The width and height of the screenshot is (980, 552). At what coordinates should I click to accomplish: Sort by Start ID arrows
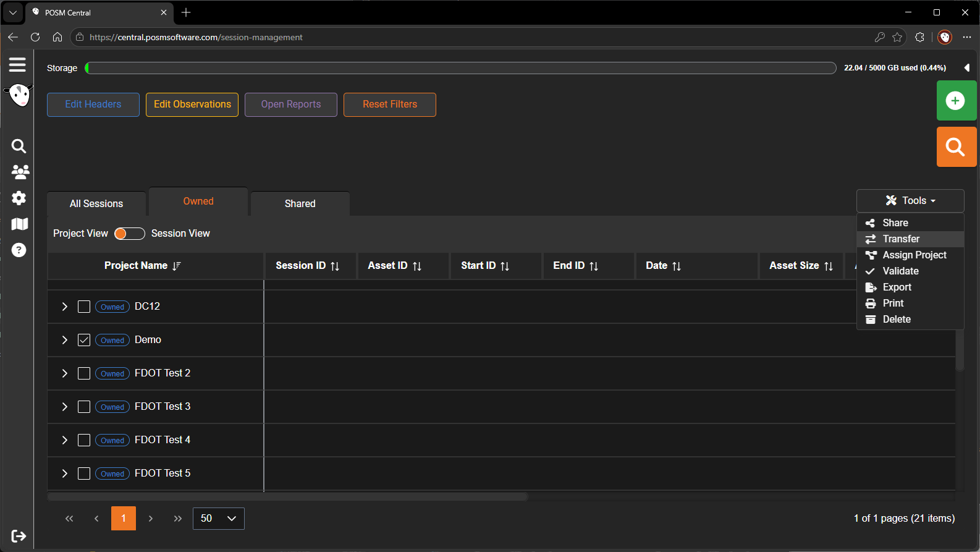pos(505,266)
